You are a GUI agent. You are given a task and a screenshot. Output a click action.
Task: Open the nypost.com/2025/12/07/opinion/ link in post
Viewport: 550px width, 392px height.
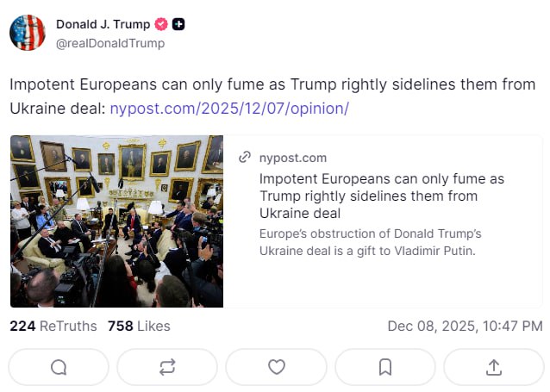(229, 109)
